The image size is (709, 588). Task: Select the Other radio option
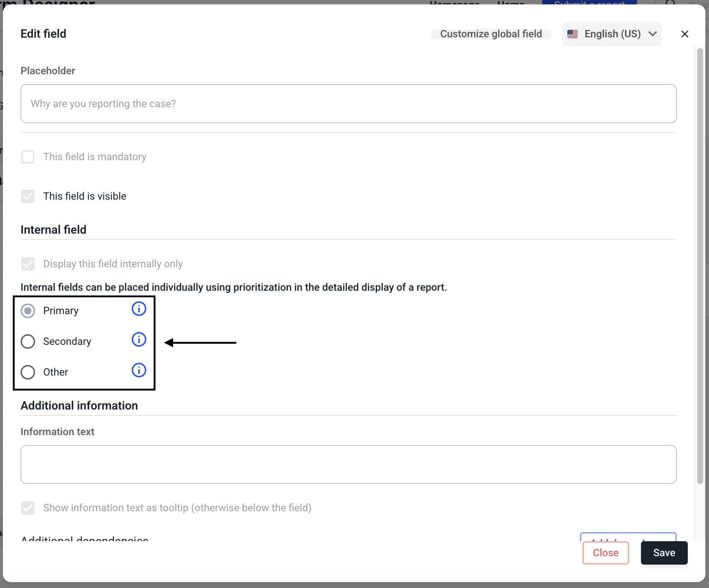[28, 372]
